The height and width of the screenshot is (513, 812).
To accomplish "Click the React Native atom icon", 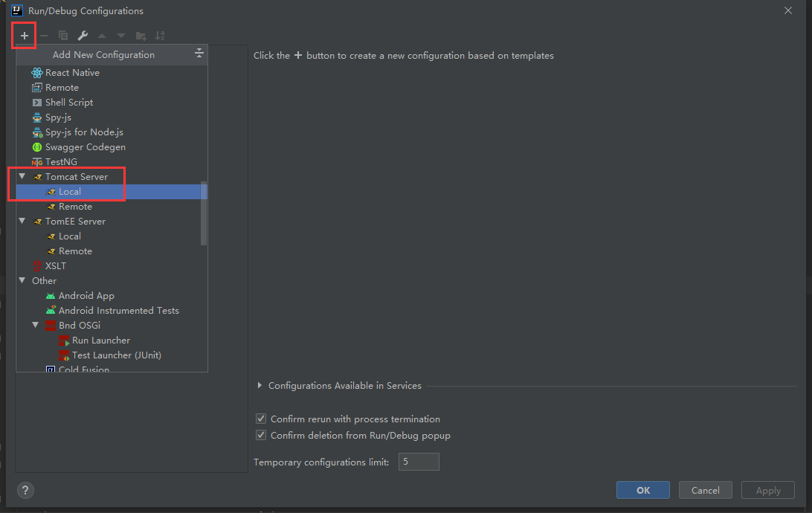I will point(36,72).
